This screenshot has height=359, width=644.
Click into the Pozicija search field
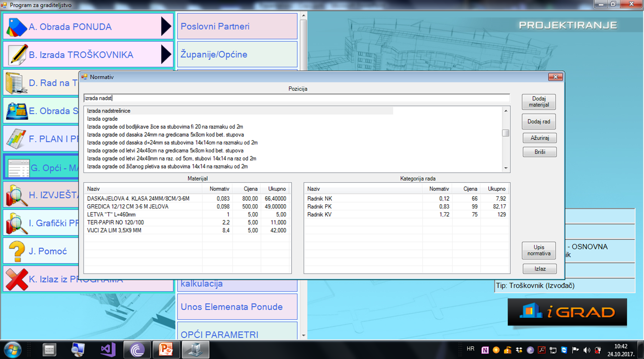pos(296,98)
